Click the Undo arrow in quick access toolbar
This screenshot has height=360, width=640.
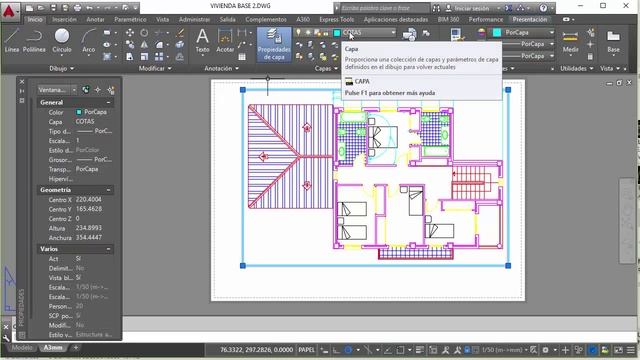point(89,8)
